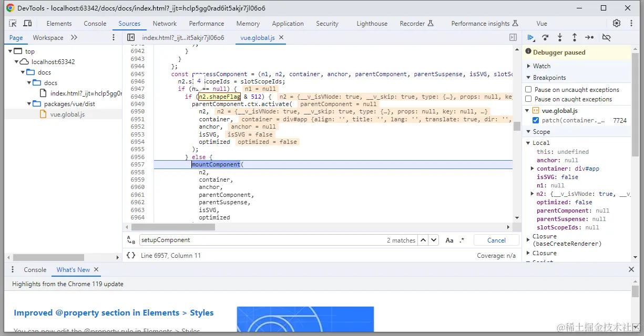Open the Lighthouse panel tab
This screenshot has height=336, width=644.
coord(372,24)
